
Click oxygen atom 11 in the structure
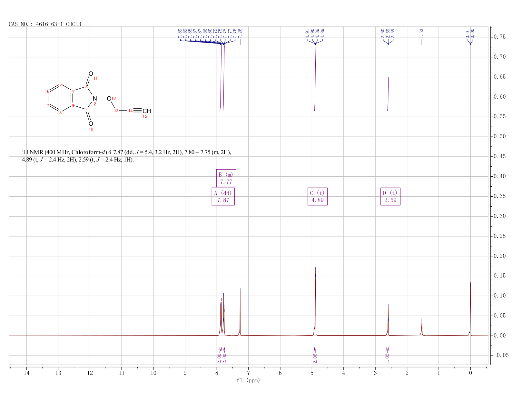click(91, 74)
